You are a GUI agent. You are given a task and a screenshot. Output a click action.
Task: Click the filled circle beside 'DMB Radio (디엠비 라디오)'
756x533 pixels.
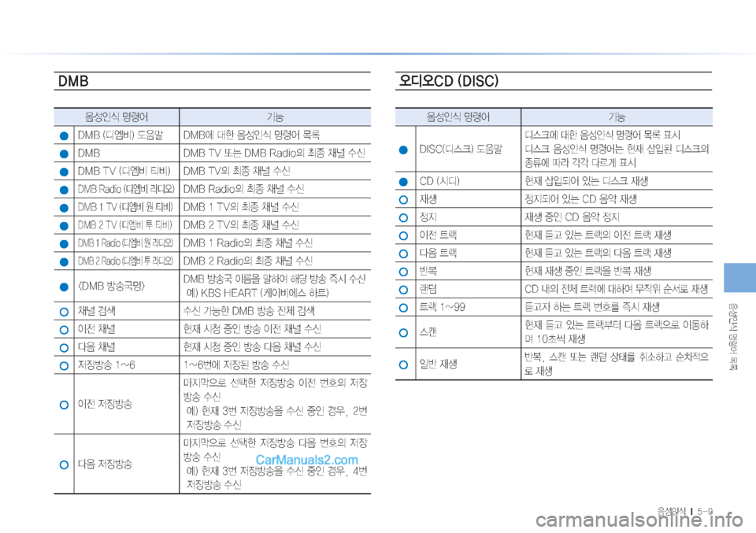(64, 190)
